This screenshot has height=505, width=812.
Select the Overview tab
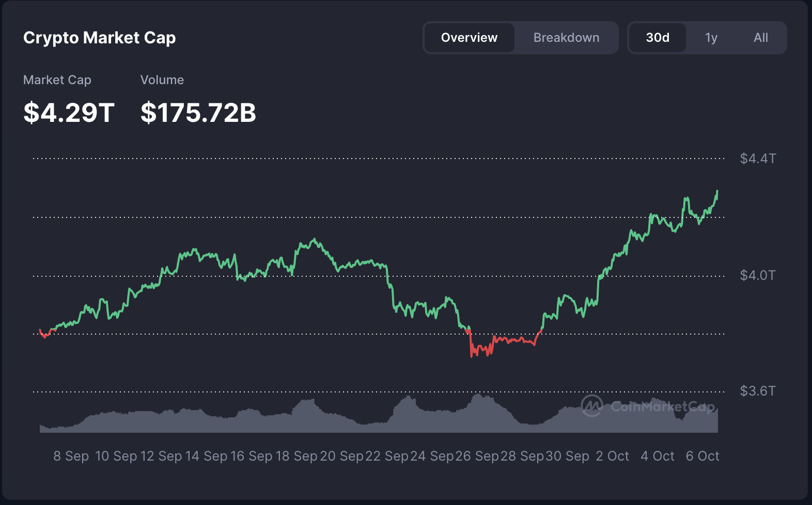(x=469, y=38)
